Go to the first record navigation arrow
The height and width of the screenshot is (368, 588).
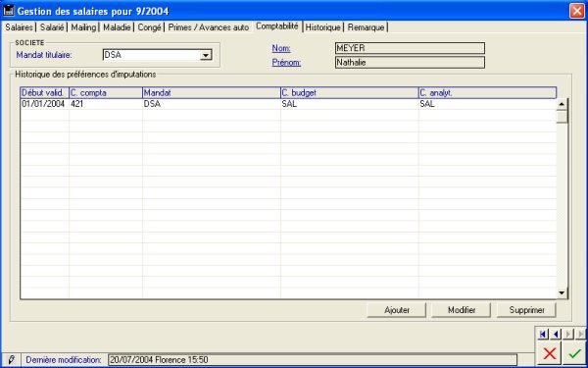543,334
